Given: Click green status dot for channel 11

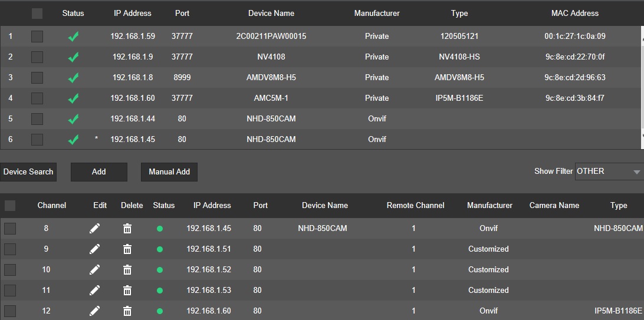Looking at the screenshot, I should 160,291.
